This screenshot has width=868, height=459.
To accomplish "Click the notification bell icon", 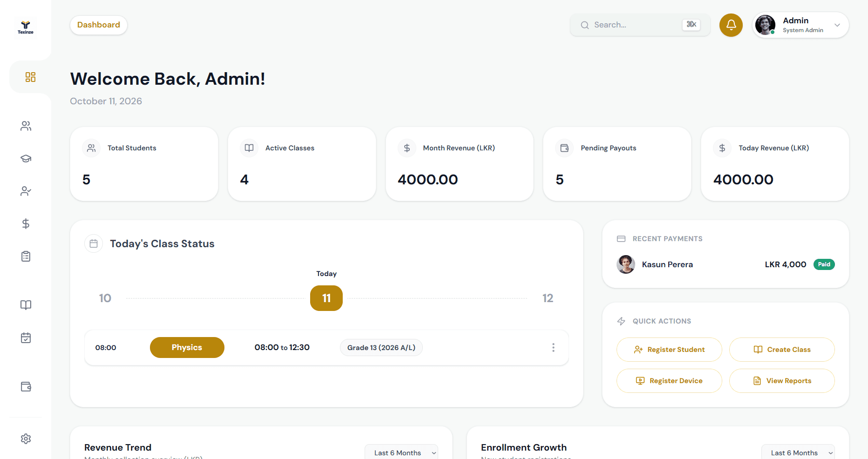I will pyautogui.click(x=731, y=25).
